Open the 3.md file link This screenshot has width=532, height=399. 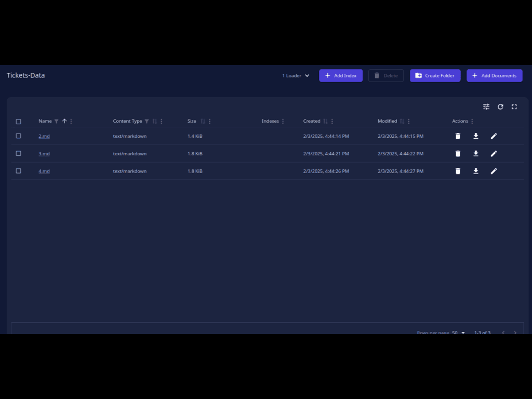pos(44,154)
